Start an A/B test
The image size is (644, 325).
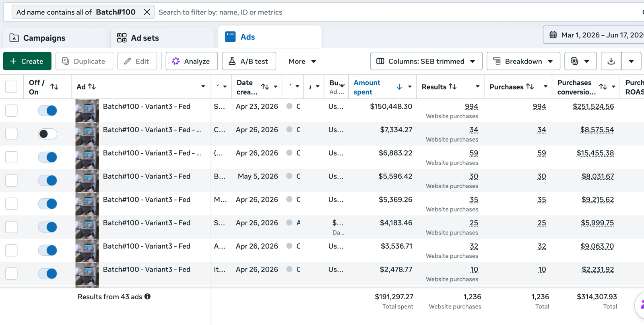[x=249, y=61]
